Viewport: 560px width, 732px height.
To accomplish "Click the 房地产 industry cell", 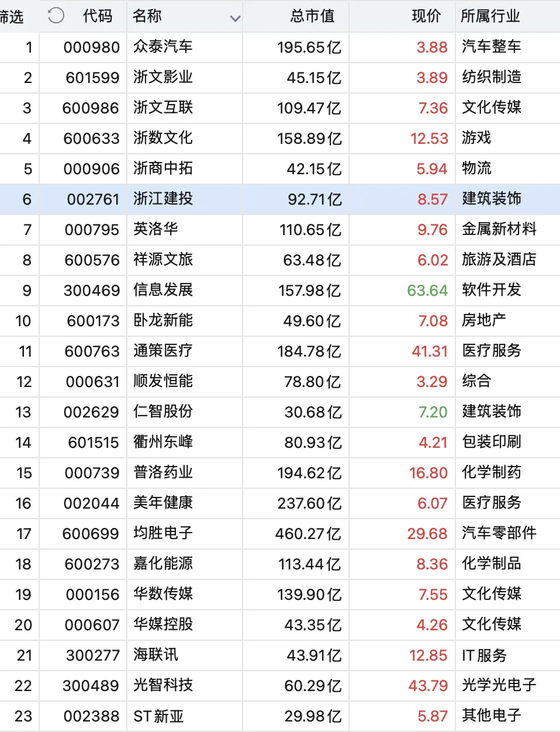I will pos(484,320).
